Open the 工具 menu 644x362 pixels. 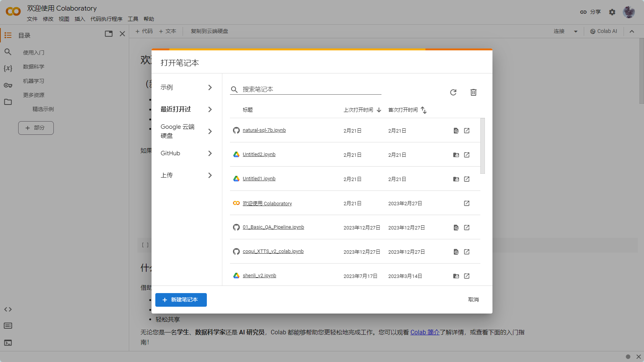click(x=133, y=19)
